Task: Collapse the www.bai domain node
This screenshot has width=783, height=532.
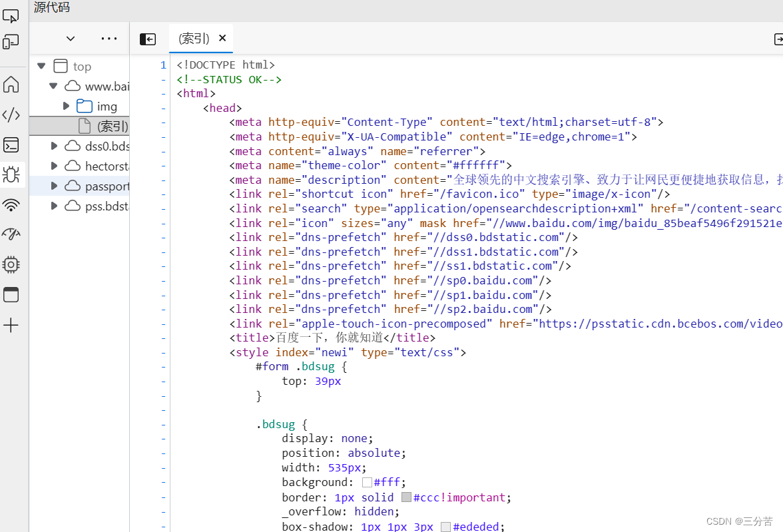Action: tap(53, 86)
